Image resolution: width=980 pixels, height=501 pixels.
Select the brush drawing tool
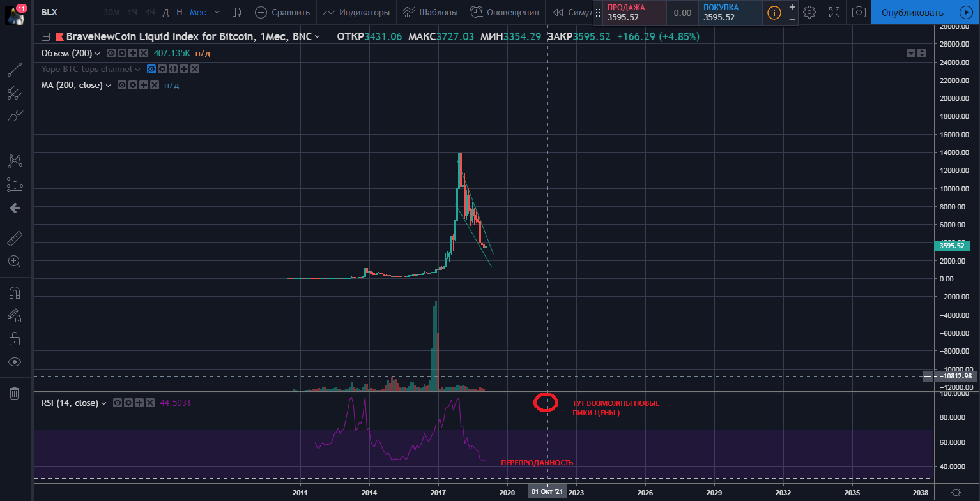[15, 116]
